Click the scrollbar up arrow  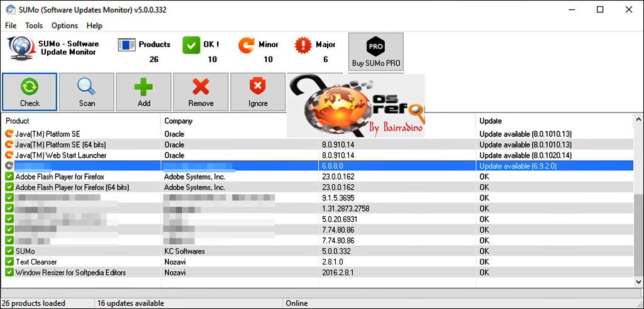pos(639,119)
